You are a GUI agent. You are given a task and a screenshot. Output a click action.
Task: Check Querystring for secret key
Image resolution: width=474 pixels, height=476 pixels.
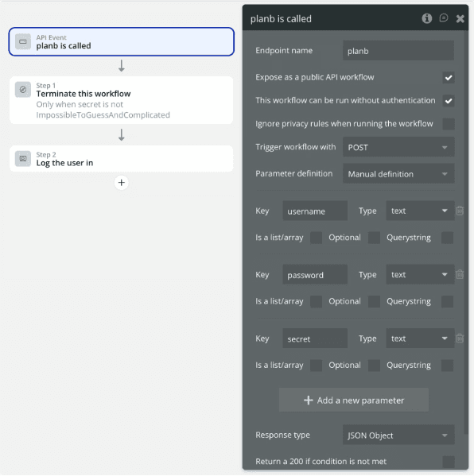pyautogui.click(x=447, y=366)
